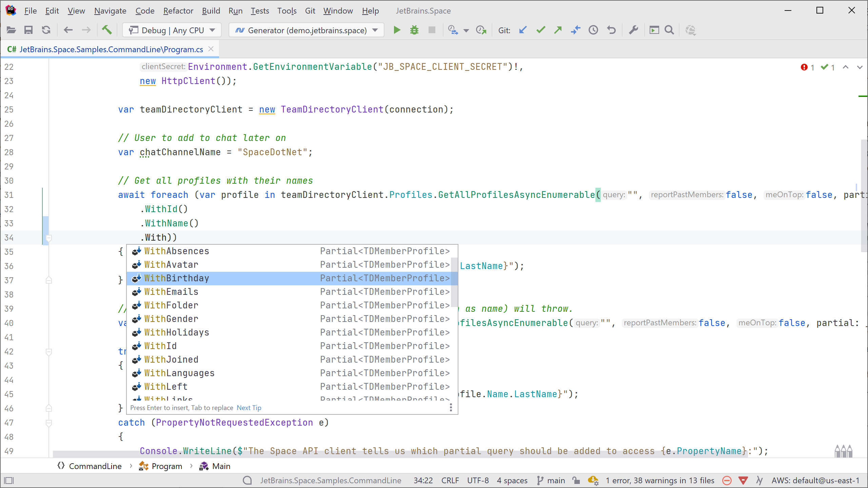Click the Build solution hammer icon
This screenshot has width=868, height=488.
(106, 30)
